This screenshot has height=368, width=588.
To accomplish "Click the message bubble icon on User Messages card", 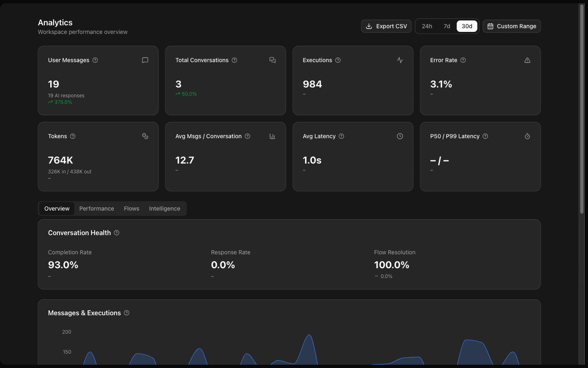I will 145,60.
